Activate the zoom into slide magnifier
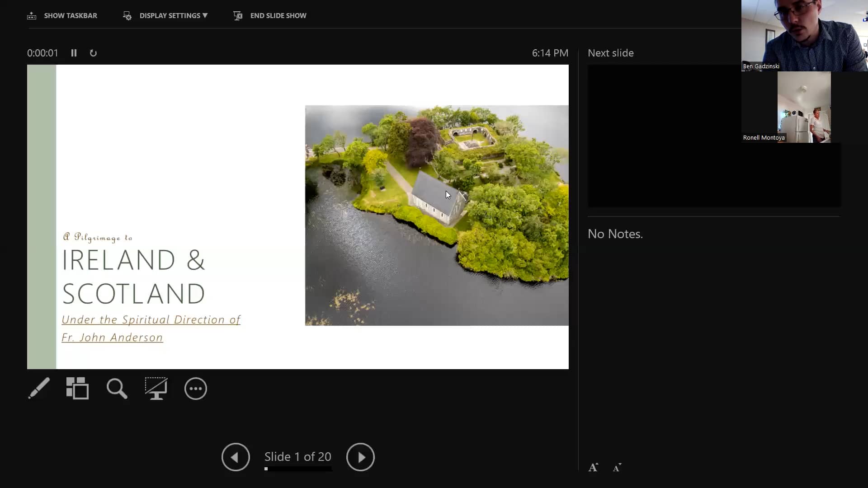This screenshot has height=488, width=868. (x=117, y=389)
